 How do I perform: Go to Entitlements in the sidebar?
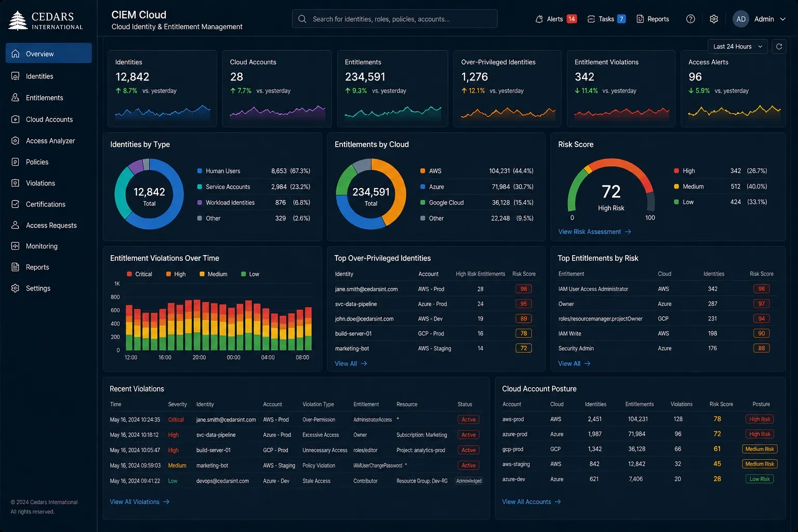click(x=48, y=98)
